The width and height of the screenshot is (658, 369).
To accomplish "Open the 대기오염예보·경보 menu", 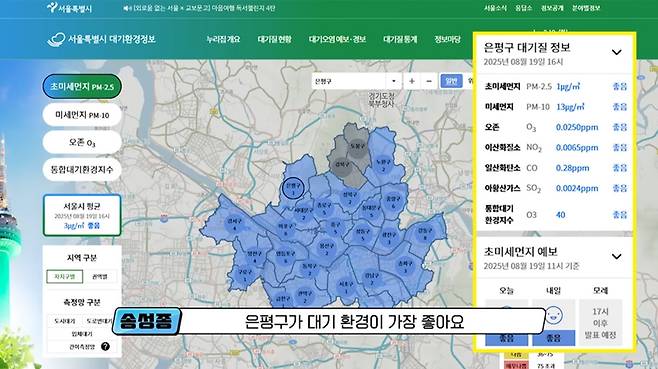I will pyautogui.click(x=337, y=39).
